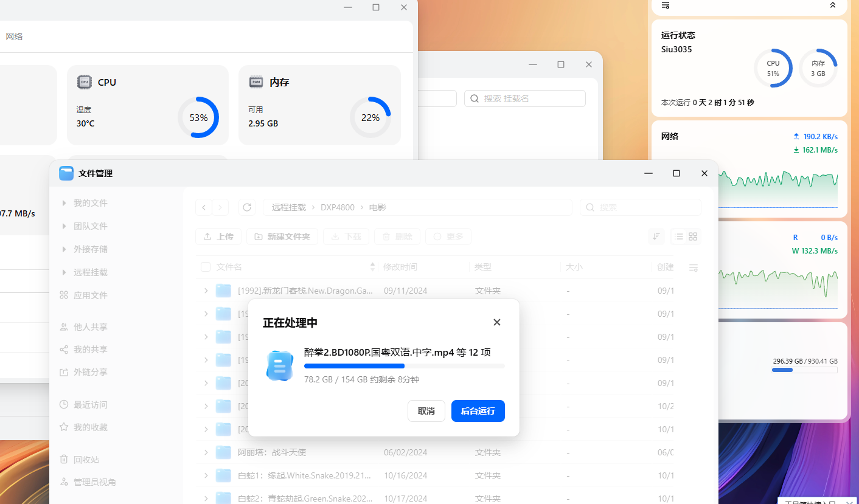
Task: Switch to the 网络 tab in monitor window
Action: click(14, 36)
